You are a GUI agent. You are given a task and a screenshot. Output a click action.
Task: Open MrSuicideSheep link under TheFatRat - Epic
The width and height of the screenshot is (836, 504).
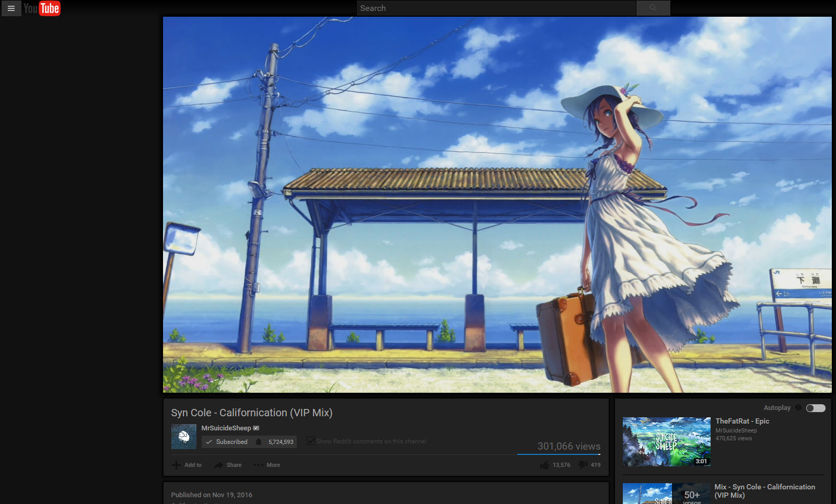click(x=736, y=430)
